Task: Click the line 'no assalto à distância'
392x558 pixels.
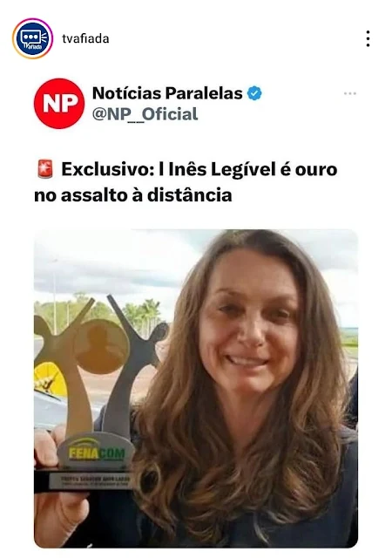Action: click(133, 195)
